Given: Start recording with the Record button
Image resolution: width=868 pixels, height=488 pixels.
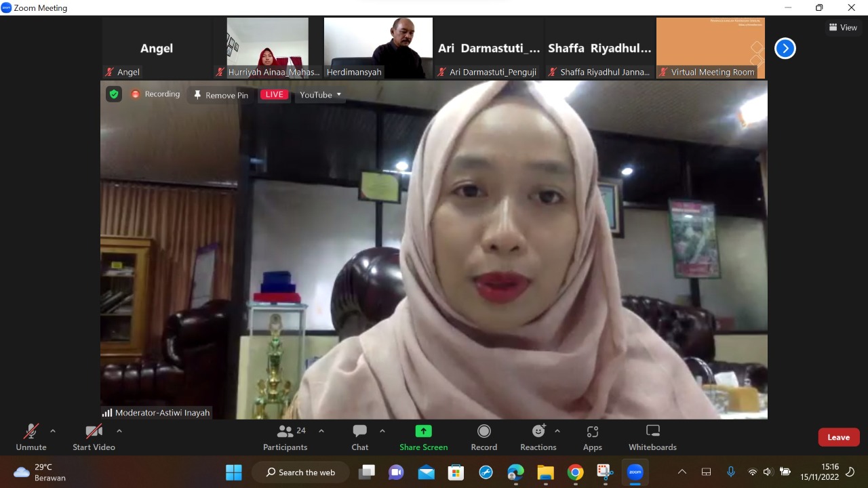Looking at the screenshot, I should 484,437.
